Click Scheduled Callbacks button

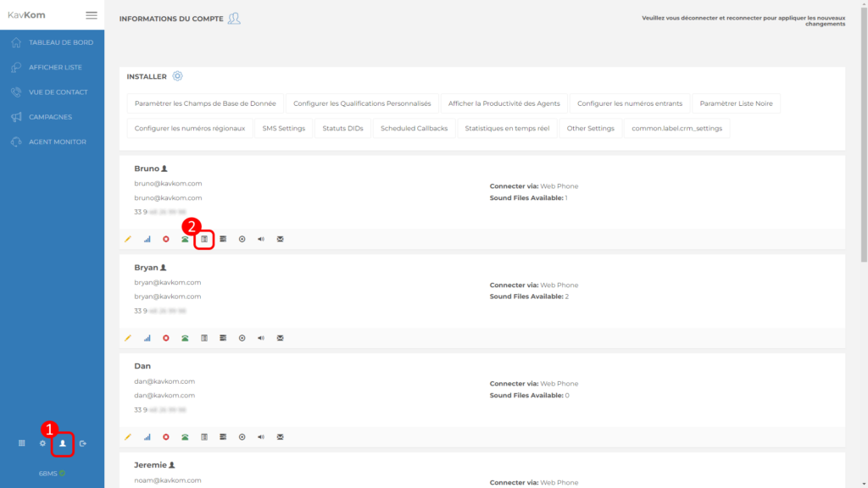(x=415, y=128)
